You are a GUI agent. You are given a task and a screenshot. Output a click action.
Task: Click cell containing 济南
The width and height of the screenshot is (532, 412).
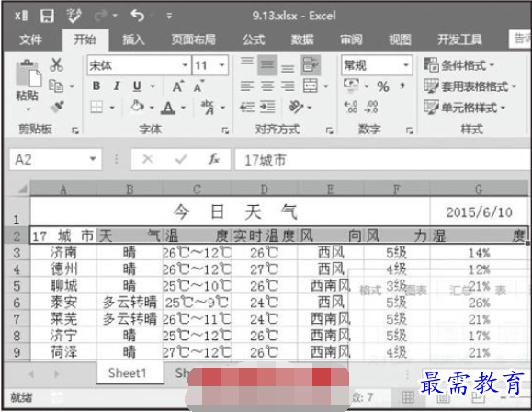63,253
